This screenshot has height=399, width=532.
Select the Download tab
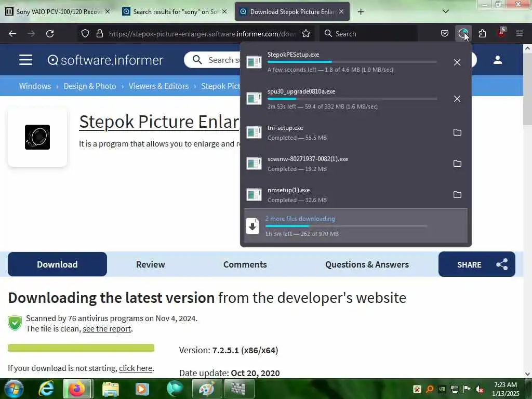57,264
